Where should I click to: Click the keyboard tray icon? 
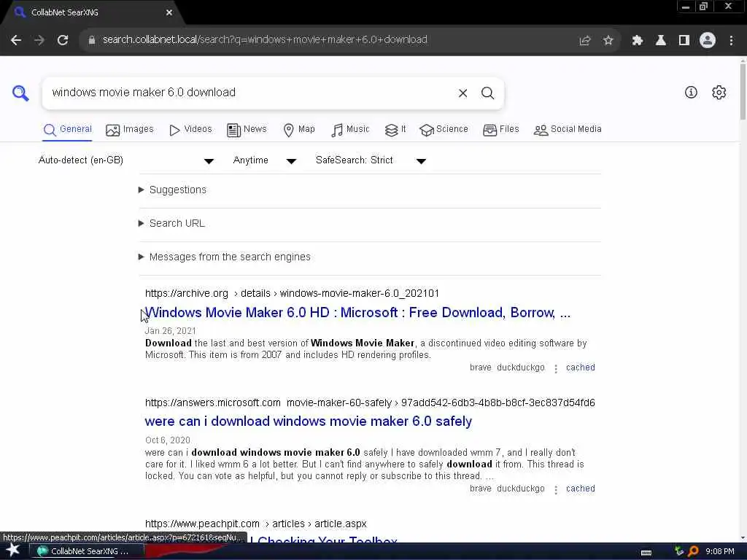pyautogui.click(x=646, y=553)
